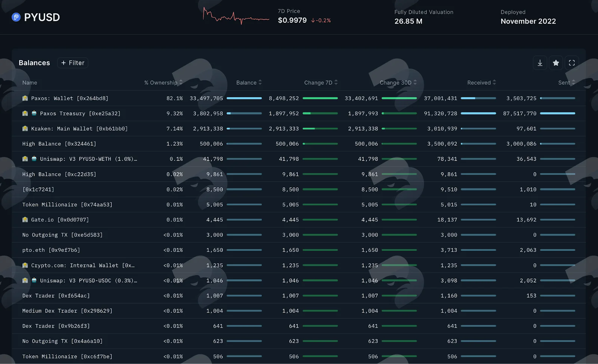Screen dimensions: 598x364
Task: Sort by Change 7D column
Action: [x=321, y=83]
